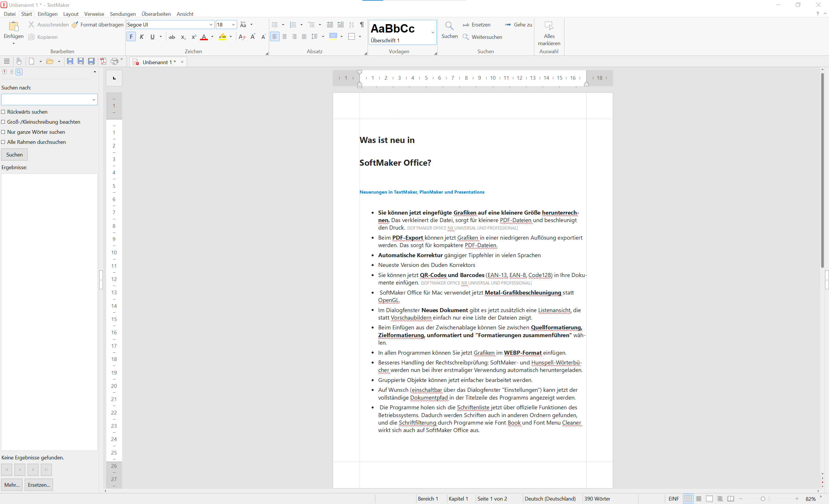The height and width of the screenshot is (504, 829).
Task: Click the Suchen nach input field
Action: pyautogui.click(x=46, y=100)
